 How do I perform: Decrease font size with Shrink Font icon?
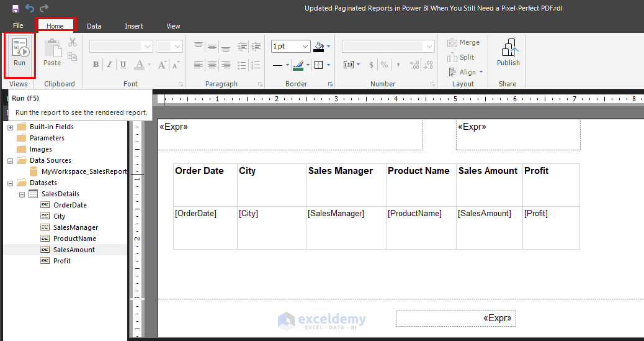tap(176, 65)
